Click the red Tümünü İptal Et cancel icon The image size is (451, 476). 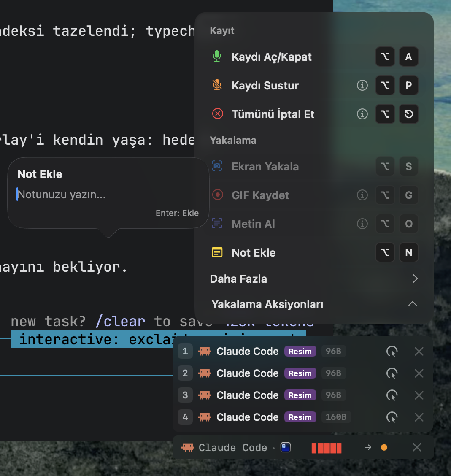(217, 114)
